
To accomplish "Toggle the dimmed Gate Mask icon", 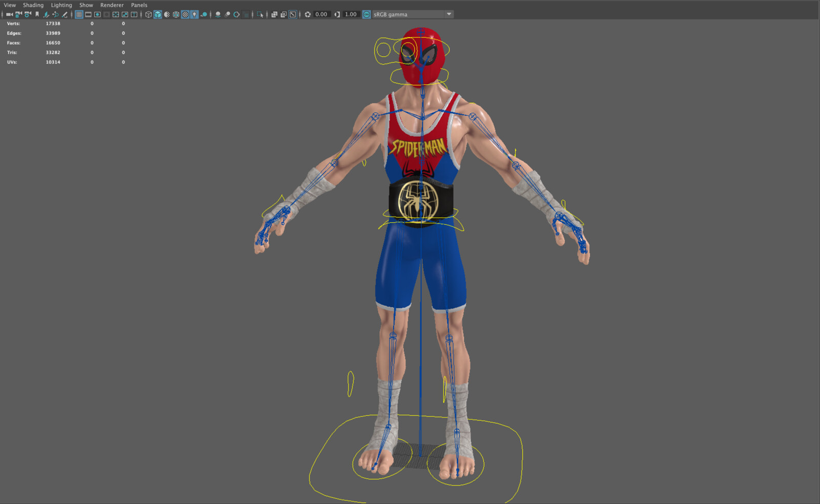I will [x=107, y=14].
